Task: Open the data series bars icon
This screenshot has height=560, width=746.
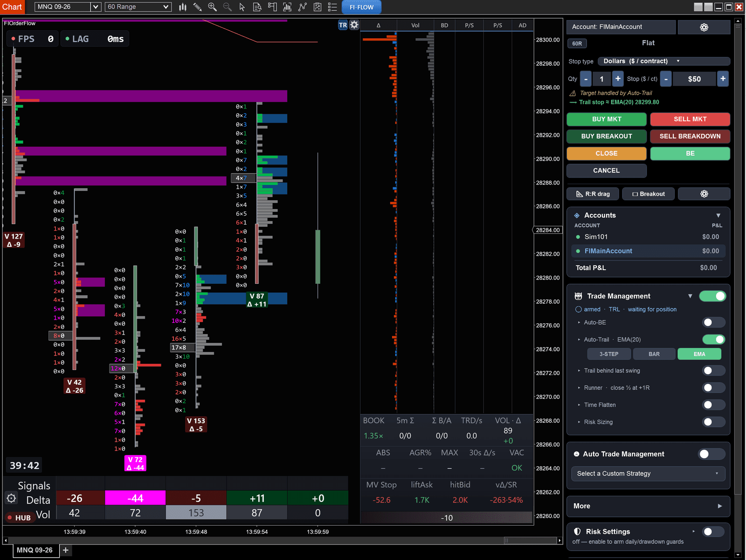Action: [x=287, y=7]
